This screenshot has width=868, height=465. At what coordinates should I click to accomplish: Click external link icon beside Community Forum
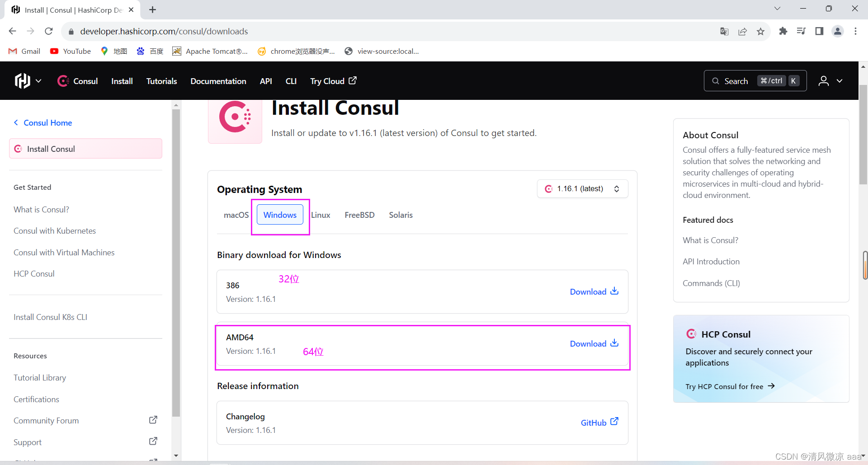pos(153,420)
